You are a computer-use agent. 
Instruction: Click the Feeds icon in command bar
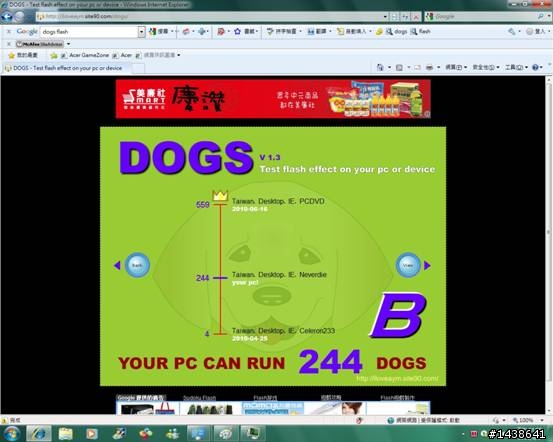coord(399,67)
